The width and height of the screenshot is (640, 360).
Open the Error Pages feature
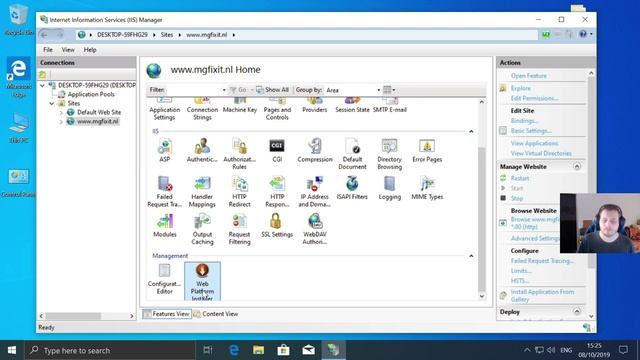coord(427,150)
